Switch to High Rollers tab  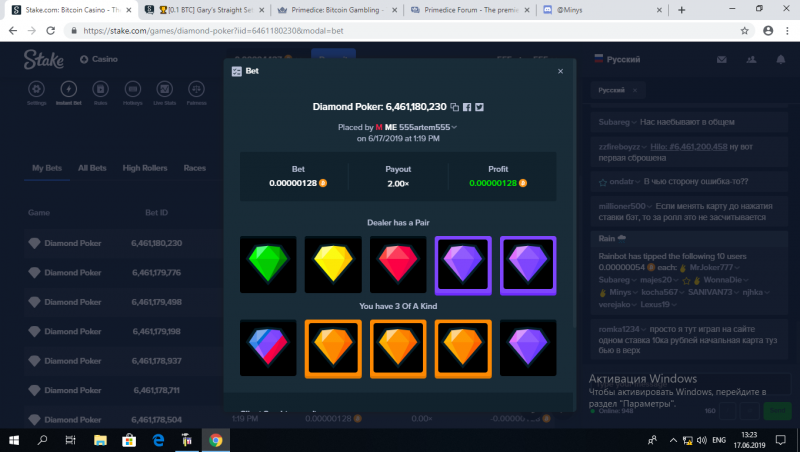pyautogui.click(x=145, y=168)
